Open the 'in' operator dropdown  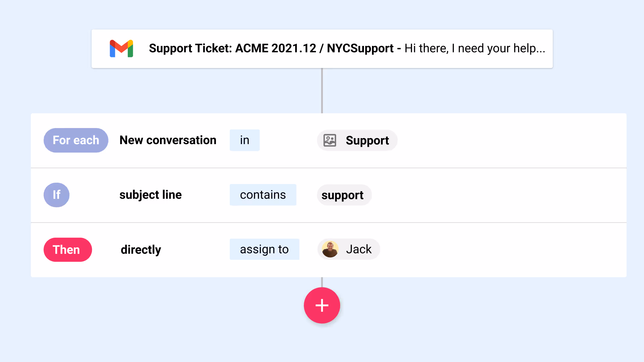click(x=245, y=140)
